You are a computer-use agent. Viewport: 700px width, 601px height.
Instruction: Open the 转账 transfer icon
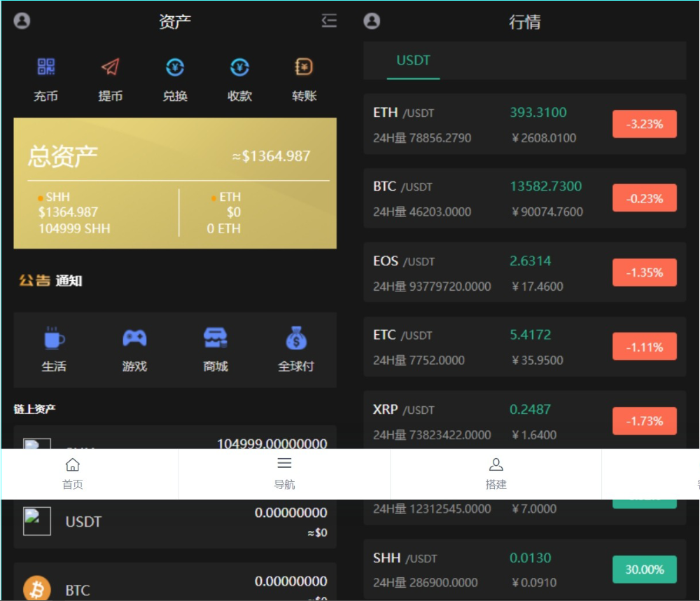[304, 67]
